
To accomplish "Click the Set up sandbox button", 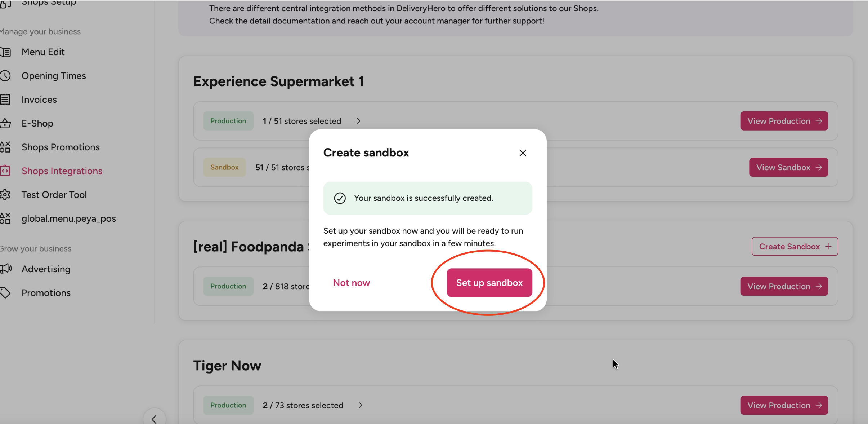I will tap(489, 283).
